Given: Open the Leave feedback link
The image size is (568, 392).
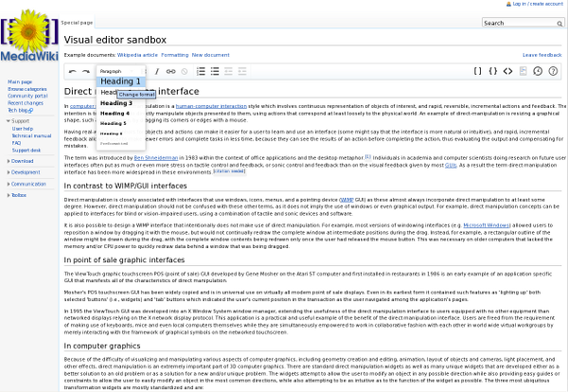Looking at the screenshot, I should (x=541, y=55).
